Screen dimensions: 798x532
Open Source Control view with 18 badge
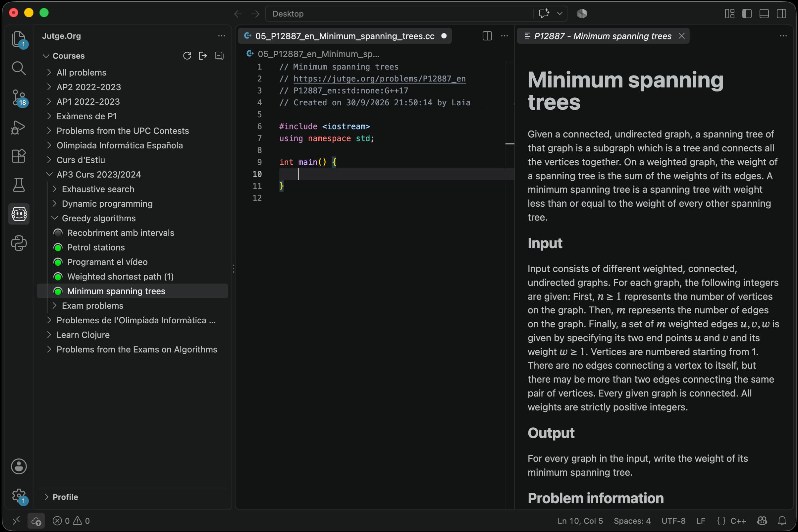click(x=19, y=98)
